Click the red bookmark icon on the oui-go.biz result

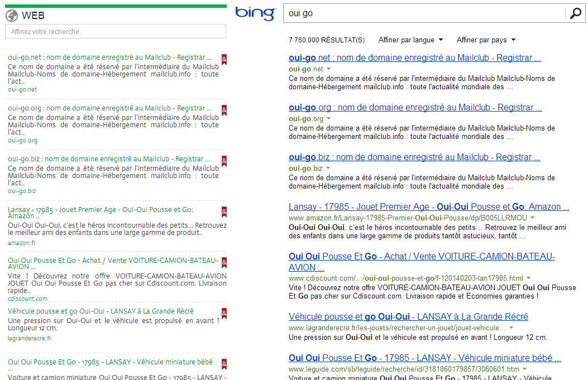(224, 161)
